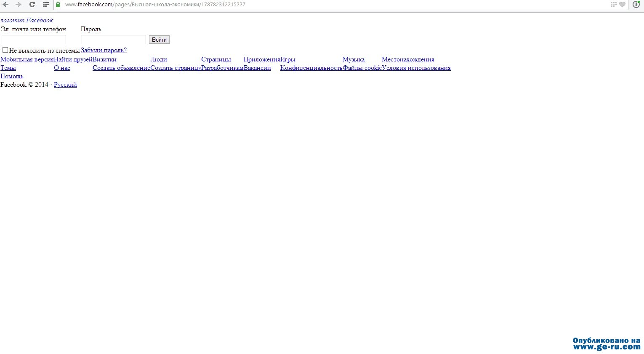View site info via the green padlock
Image resolution: width=644 pixels, height=354 pixels.
[58, 5]
